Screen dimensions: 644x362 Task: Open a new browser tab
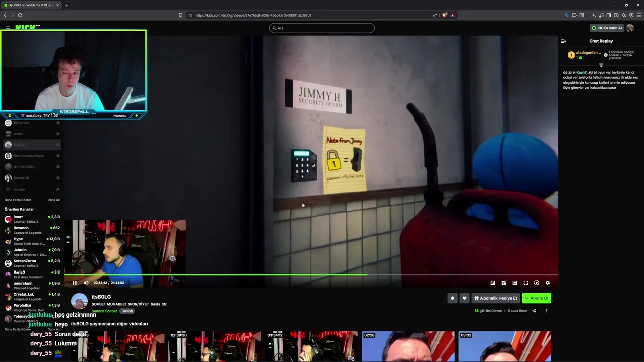coord(66,5)
